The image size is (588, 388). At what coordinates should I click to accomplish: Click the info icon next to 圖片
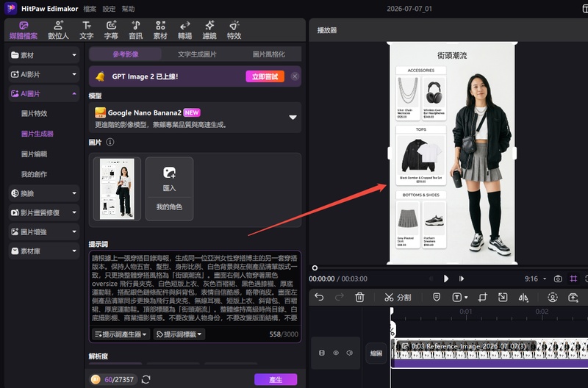[110, 142]
